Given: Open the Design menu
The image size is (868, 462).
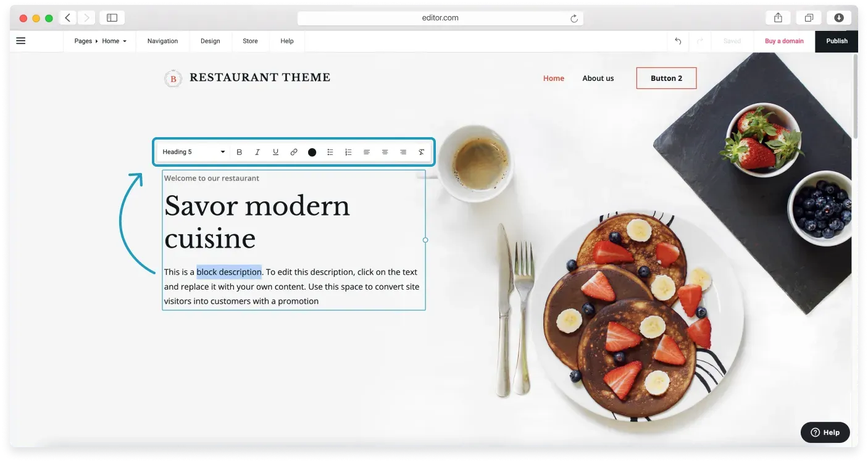Looking at the screenshot, I should click(210, 41).
